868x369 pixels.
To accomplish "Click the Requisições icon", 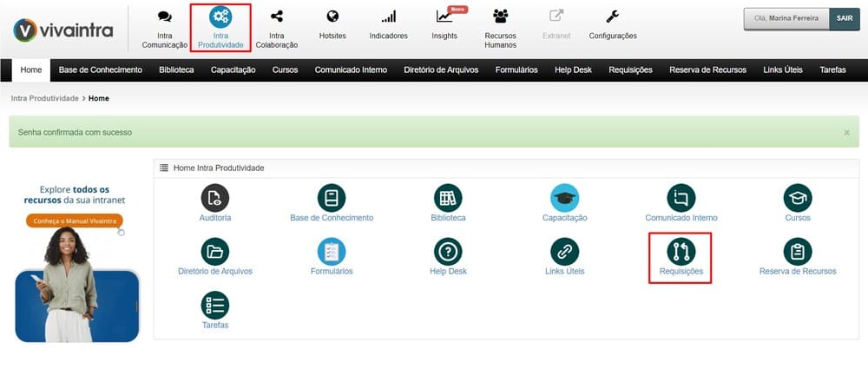I will coord(681,252).
